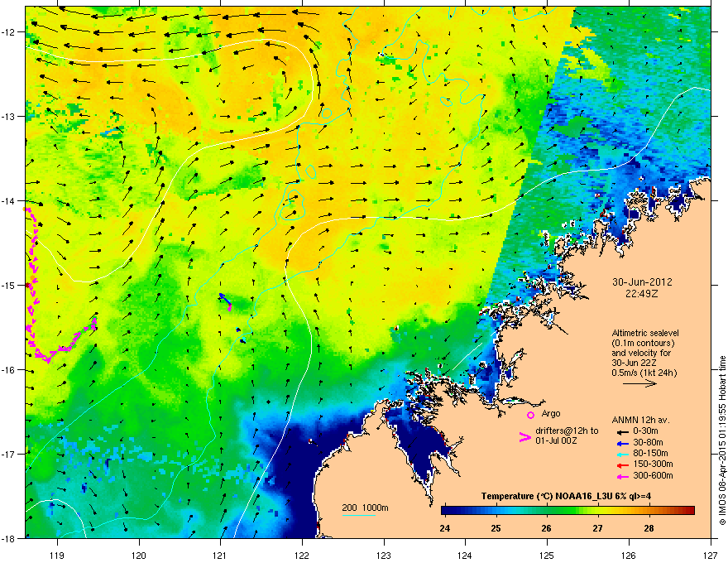
Task: Click the 300-600m depth label
Action: click(653, 476)
